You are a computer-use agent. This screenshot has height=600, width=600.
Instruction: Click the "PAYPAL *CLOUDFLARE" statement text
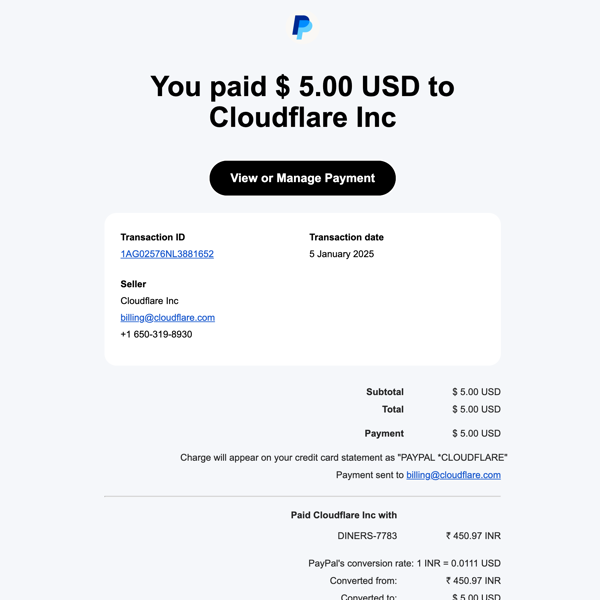click(450, 457)
